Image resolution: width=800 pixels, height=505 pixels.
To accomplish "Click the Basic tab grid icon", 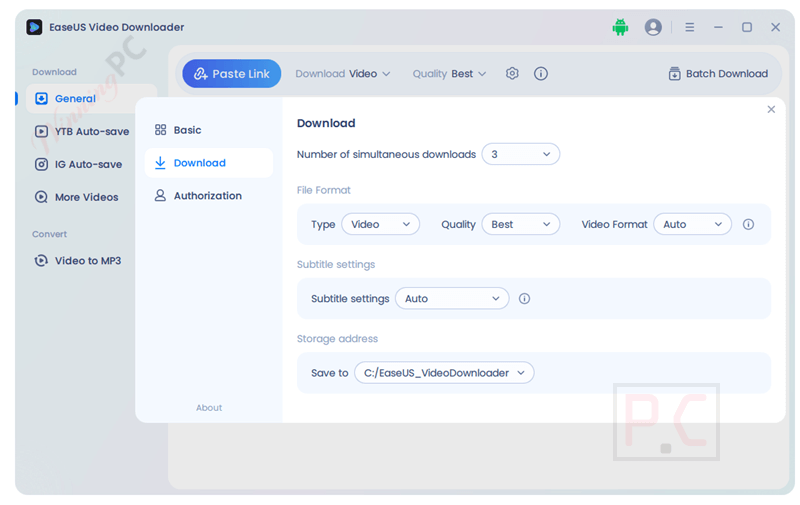I will (x=160, y=130).
